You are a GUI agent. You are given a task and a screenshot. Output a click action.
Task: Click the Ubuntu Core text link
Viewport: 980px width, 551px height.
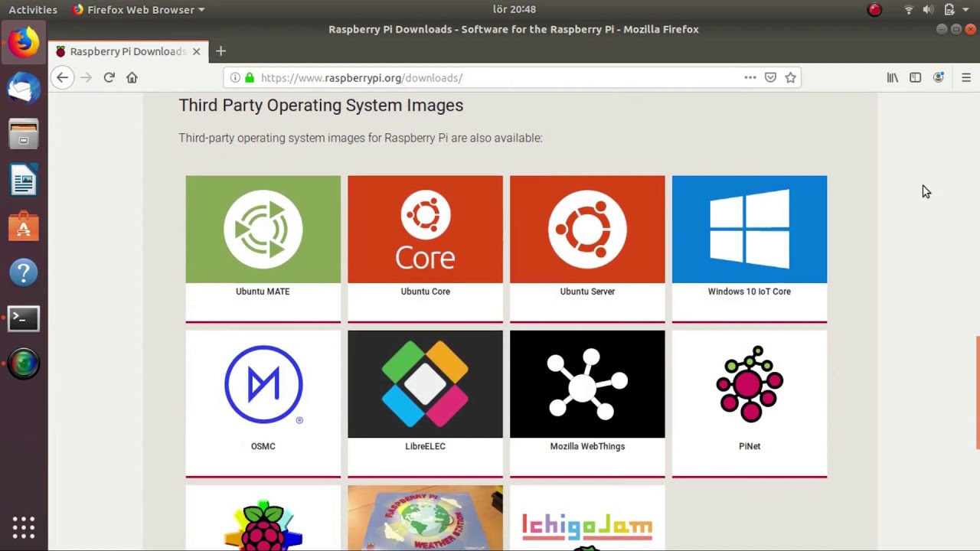pyautogui.click(x=425, y=292)
